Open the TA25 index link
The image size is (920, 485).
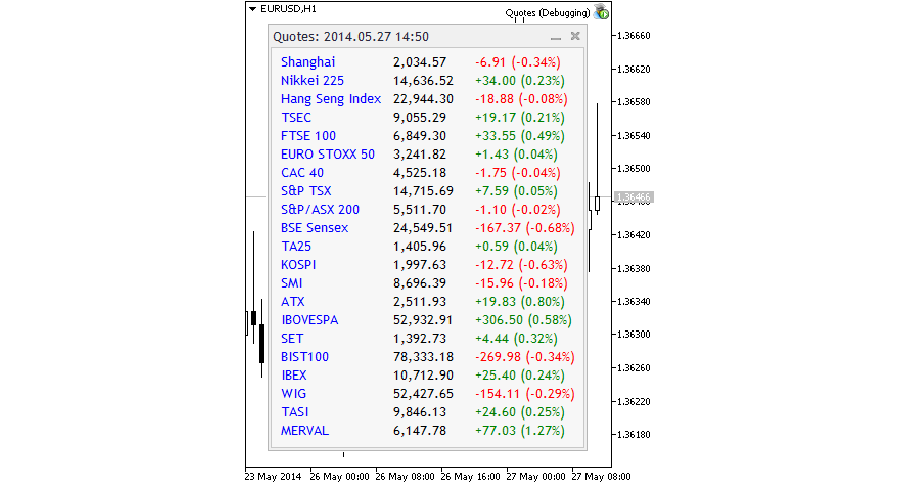click(x=296, y=247)
